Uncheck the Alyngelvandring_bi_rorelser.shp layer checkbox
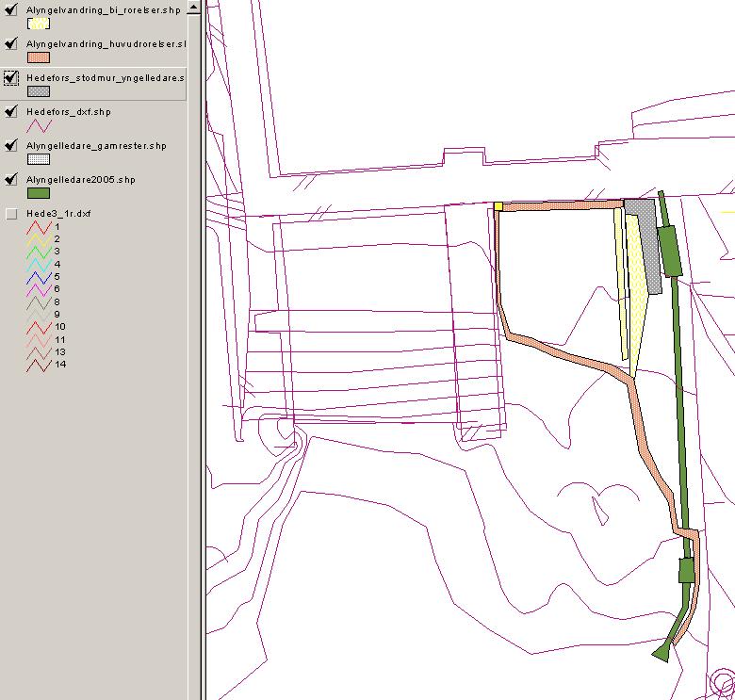The height and width of the screenshot is (700, 735). point(11,9)
